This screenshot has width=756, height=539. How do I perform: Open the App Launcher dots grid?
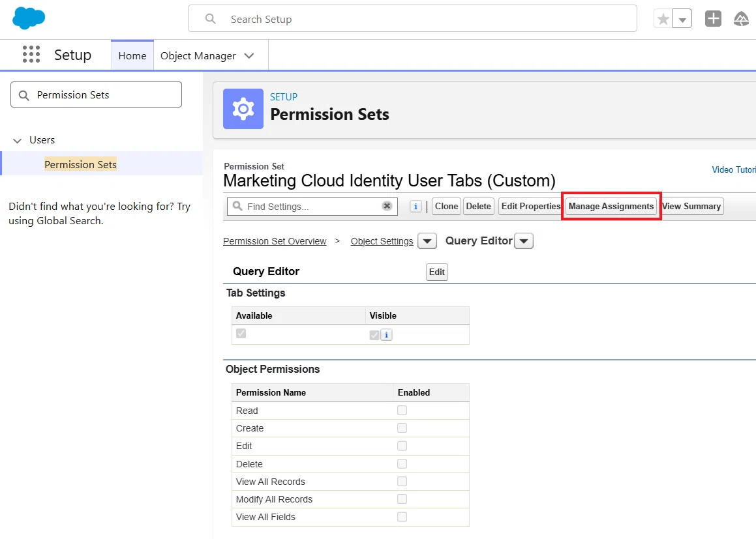point(31,55)
